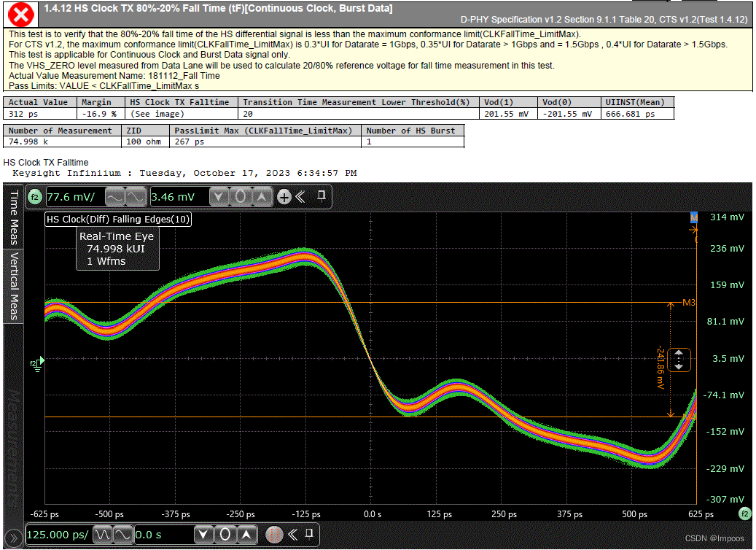The image size is (756, 550).
Task: Click the Margin cell -16.9 %
Action: tap(101, 114)
